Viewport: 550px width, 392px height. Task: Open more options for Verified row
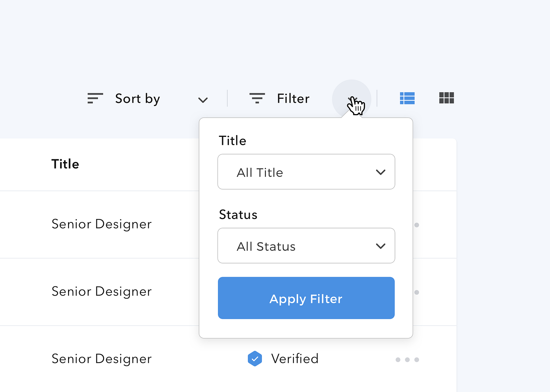(407, 360)
